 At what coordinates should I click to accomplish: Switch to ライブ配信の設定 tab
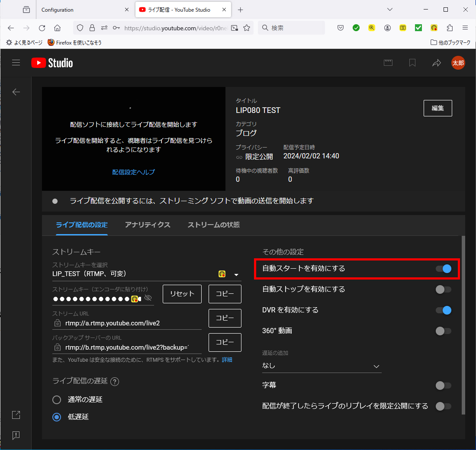[82, 225]
